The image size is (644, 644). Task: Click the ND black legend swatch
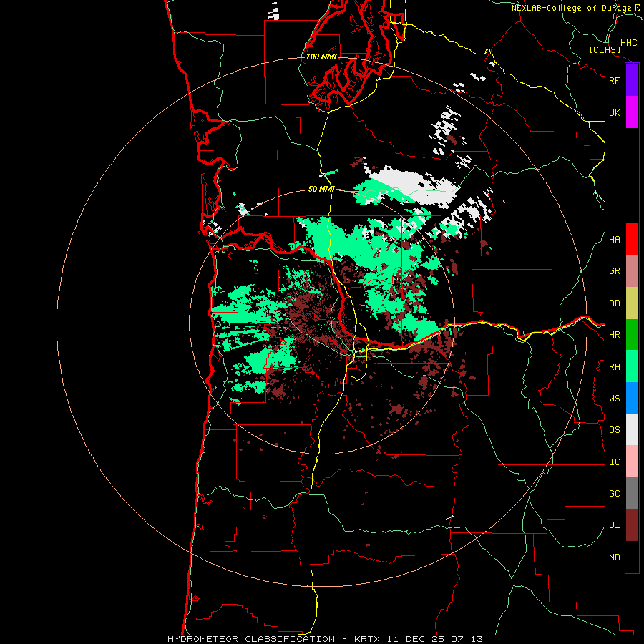(632, 557)
